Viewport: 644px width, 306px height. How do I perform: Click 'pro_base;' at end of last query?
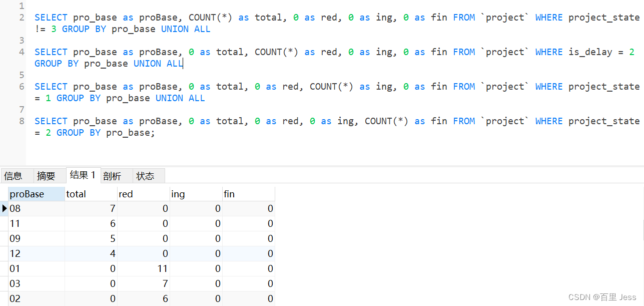point(131,133)
